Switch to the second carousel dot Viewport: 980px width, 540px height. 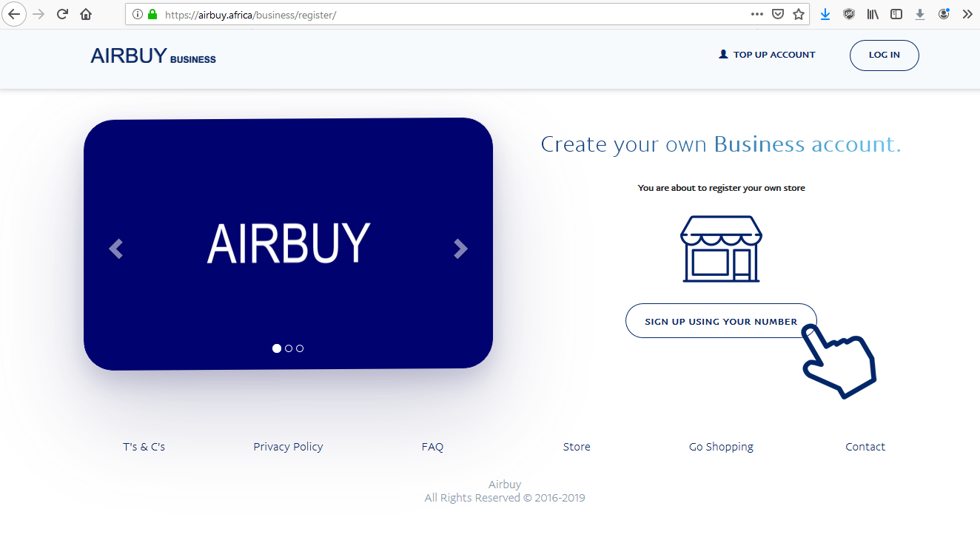289,348
